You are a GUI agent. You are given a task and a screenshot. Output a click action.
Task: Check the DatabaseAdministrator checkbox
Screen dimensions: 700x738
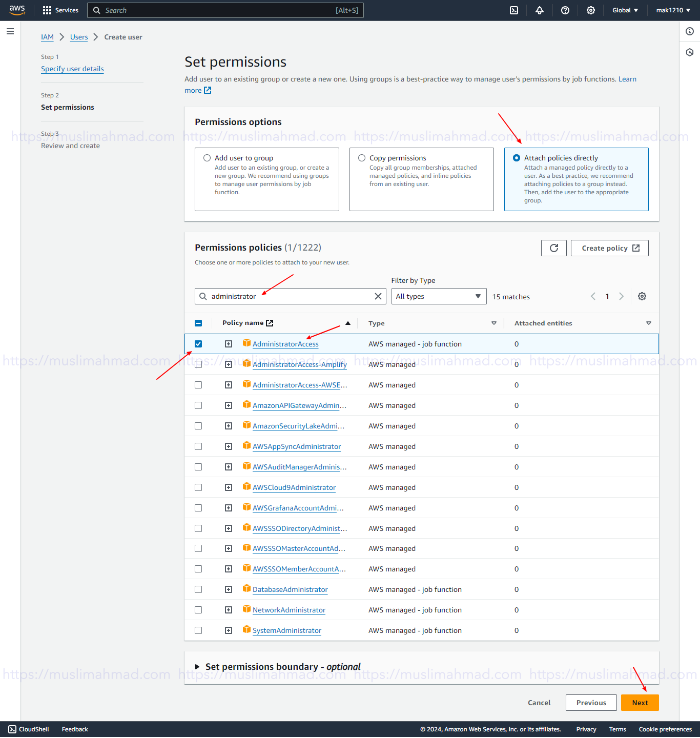coord(198,590)
